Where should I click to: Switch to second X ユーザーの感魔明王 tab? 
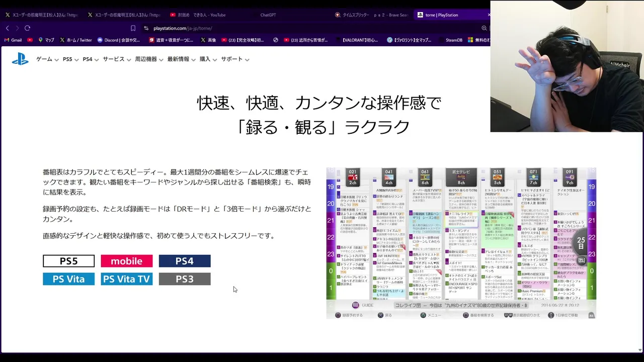(124, 15)
